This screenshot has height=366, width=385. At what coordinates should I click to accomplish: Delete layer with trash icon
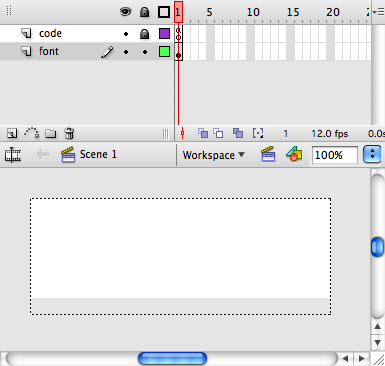(x=69, y=133)
